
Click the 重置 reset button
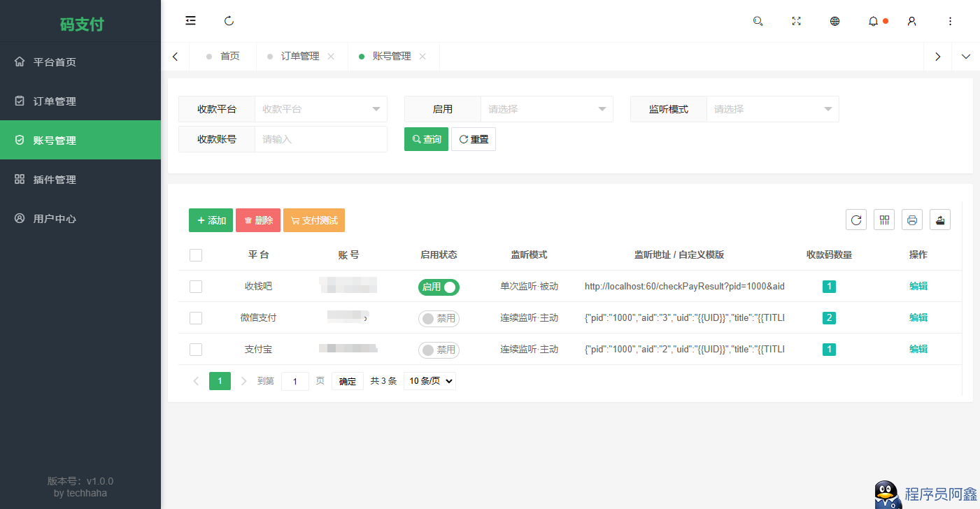click(474, 139)
